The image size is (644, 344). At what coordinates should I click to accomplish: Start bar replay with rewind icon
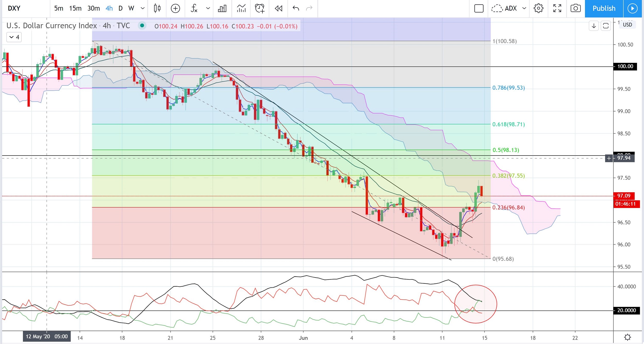278,8
